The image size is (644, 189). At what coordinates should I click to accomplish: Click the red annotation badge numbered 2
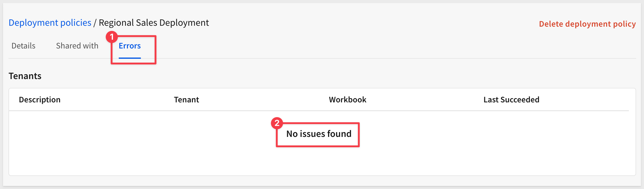coord(277,123)
